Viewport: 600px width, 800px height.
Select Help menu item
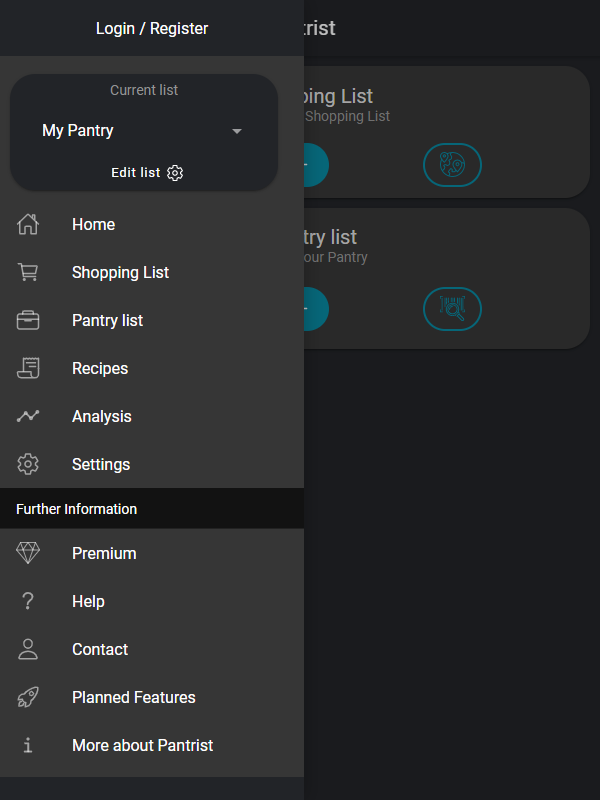coord(152,601)
